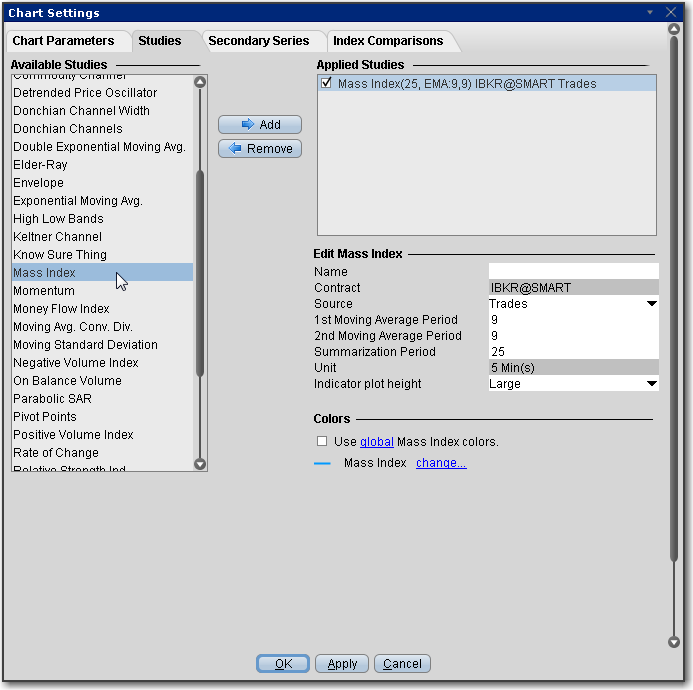Click the change... link for Mass Index color
Screen dimensions: 693x690
coord(441,463)
